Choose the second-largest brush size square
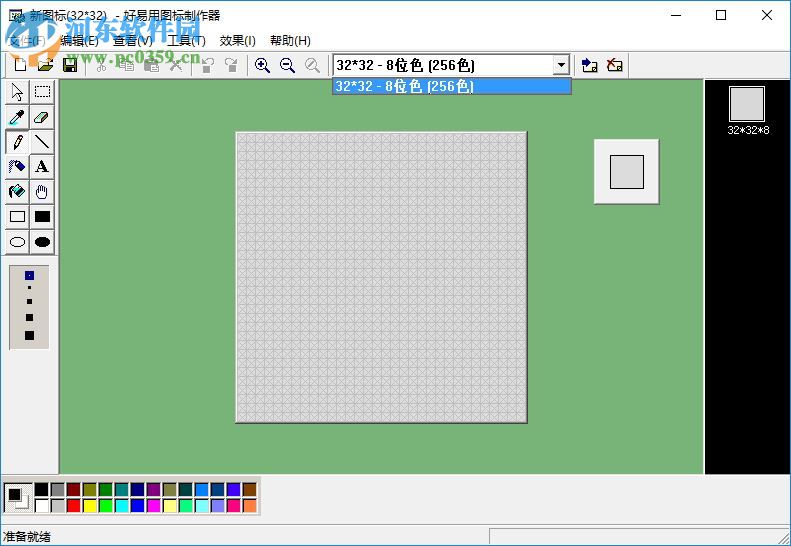 29,317
